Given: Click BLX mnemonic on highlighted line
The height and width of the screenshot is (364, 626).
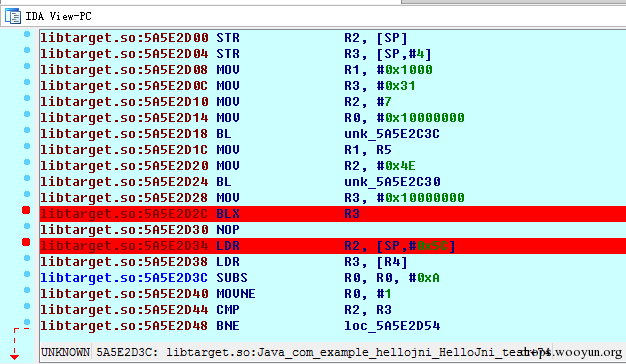Looking at the screenshot, I should [228, 214].
